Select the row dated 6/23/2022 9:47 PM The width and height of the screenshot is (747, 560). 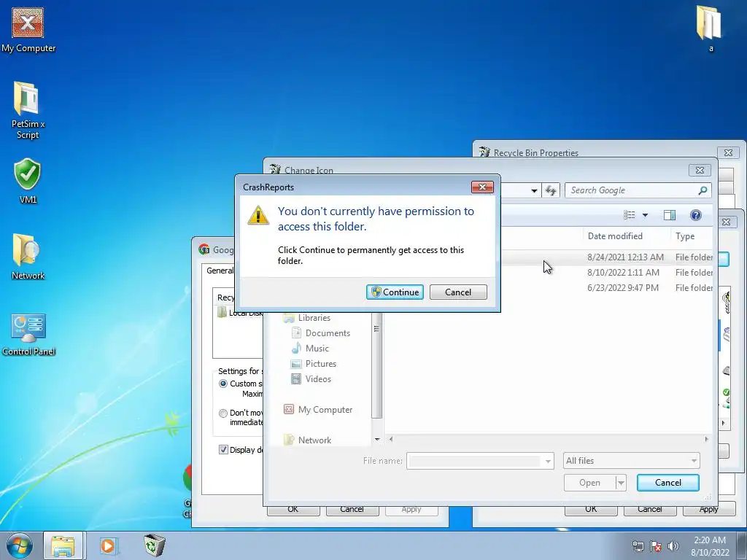606,287
